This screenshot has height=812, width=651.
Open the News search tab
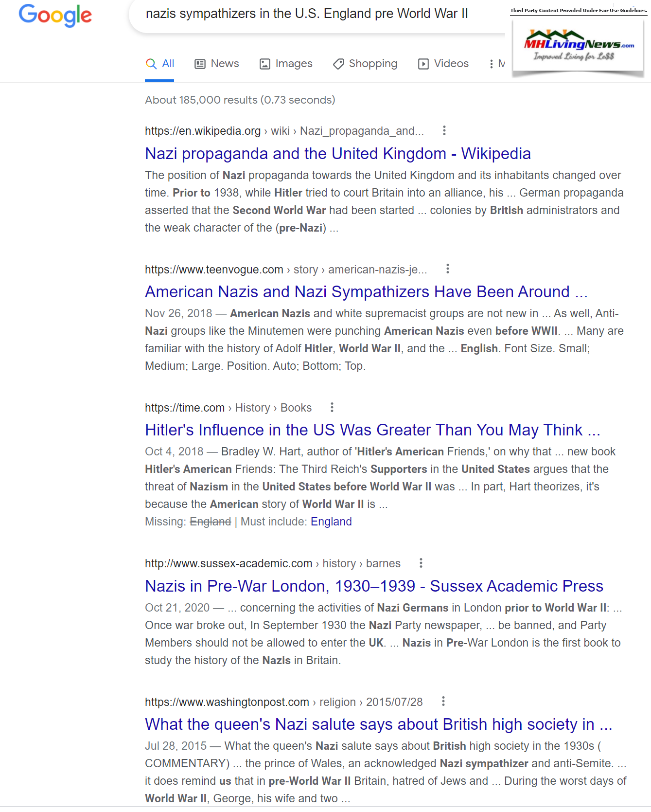pyautogui.click(x=217, y=64)
